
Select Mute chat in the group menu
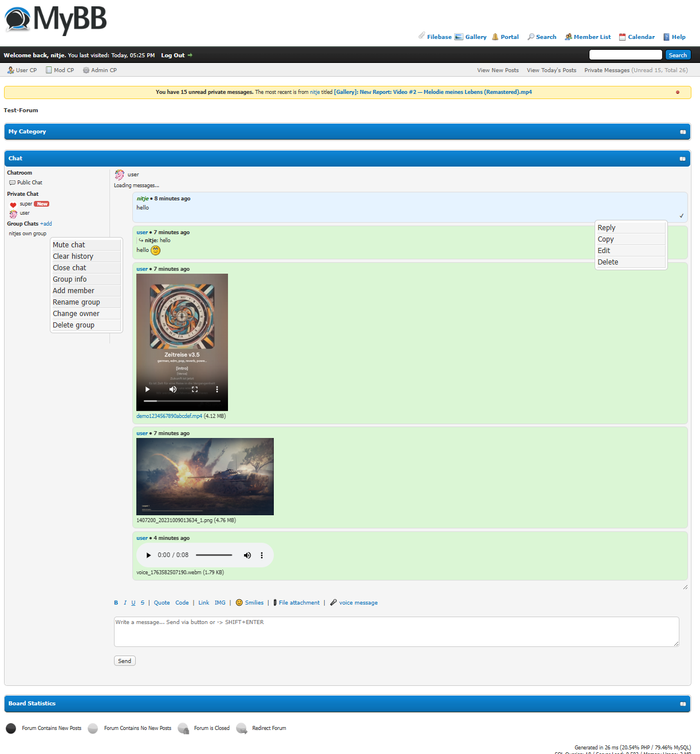tap(69, 245)
